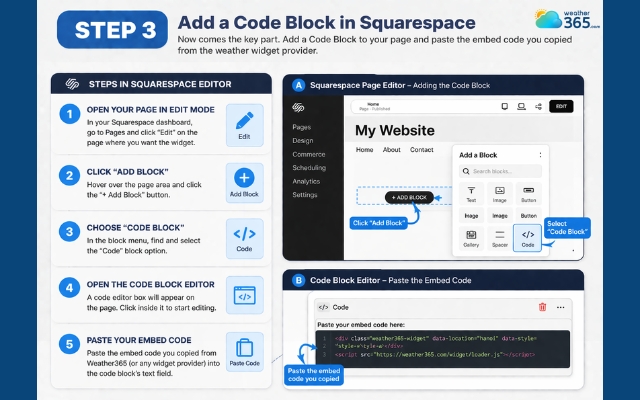Click inside the dark embed code text area
The width and height of the screenshot is (640, 400).
point(442,349)
